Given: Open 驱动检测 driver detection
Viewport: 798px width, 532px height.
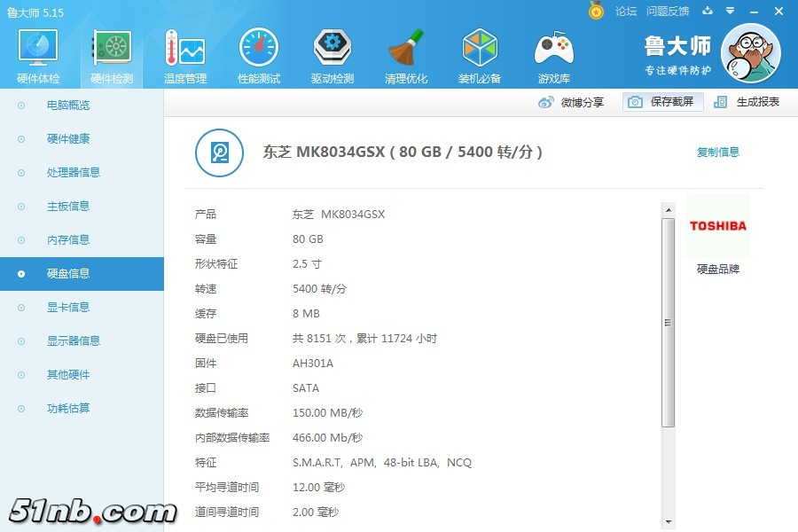Looking at the screenshot, I should 332,57.
